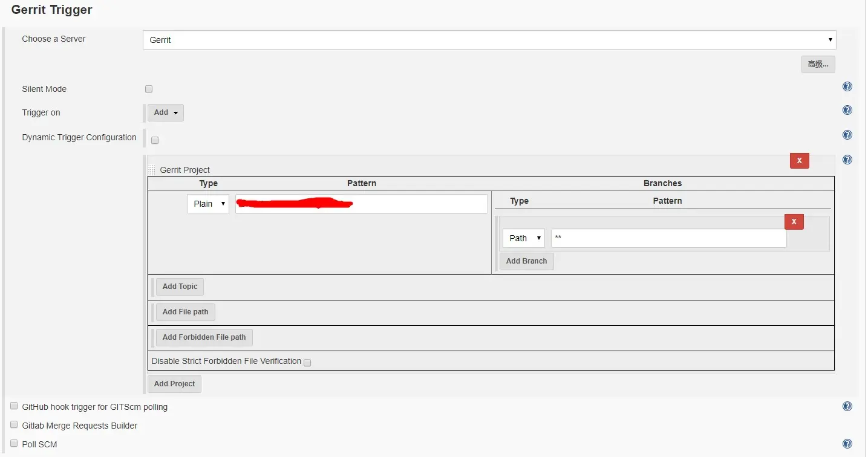
Task: Enable the Silent Mode checkbox
Action: pos(149,89)
